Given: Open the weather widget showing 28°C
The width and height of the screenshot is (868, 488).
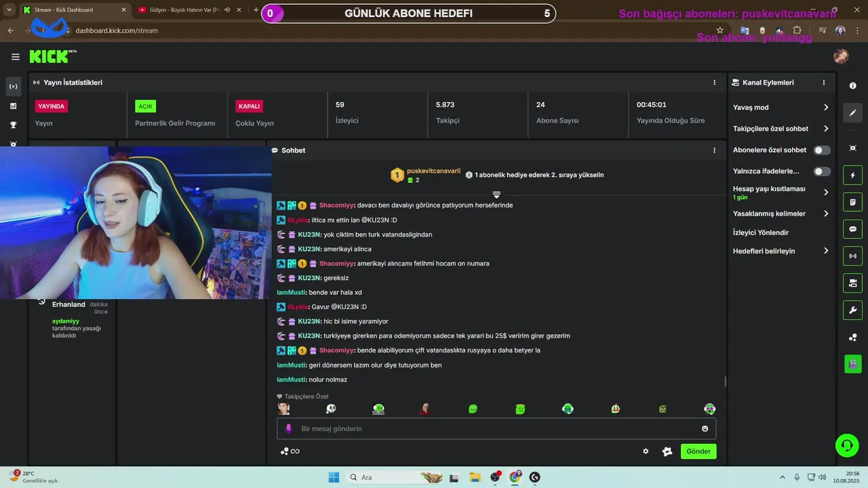Looking at the screenshot, I should (34, 476).
